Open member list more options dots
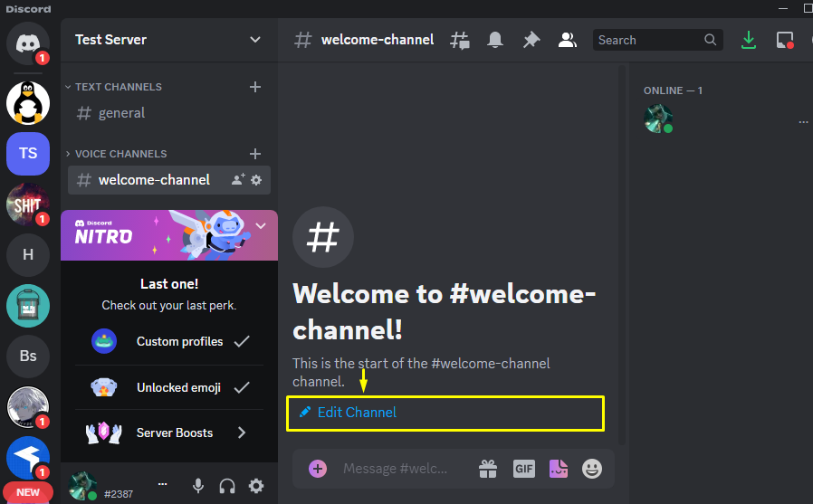 (803, 122)
